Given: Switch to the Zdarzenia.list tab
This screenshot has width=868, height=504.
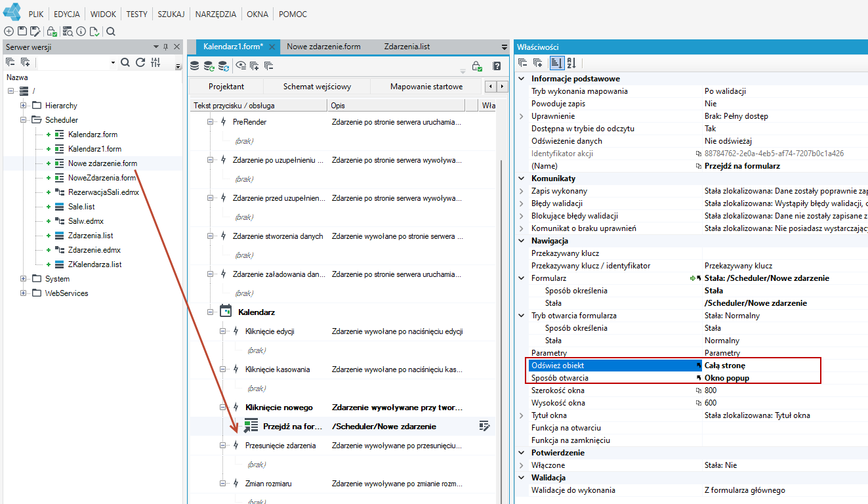Looking at the screenshot, I should 407,47.
